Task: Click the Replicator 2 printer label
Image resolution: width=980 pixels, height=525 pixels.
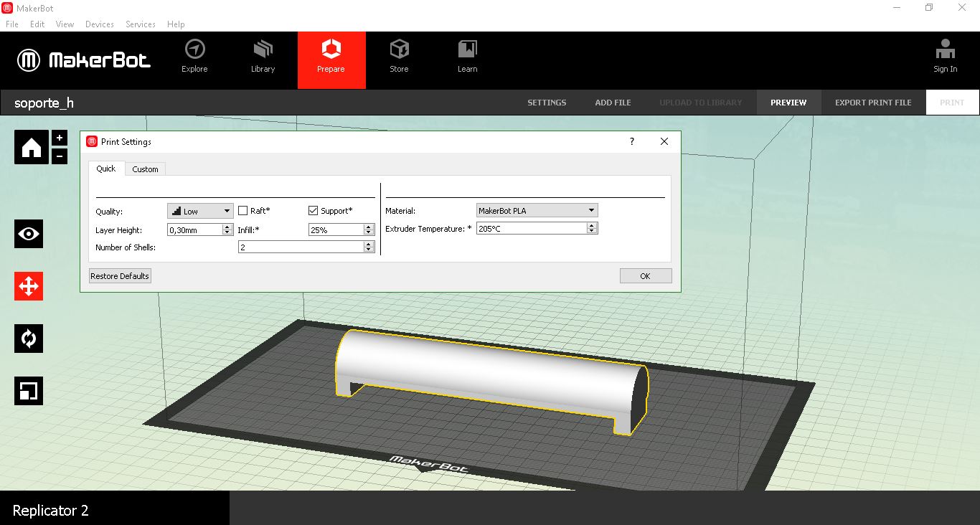Action: coord(50,511)
